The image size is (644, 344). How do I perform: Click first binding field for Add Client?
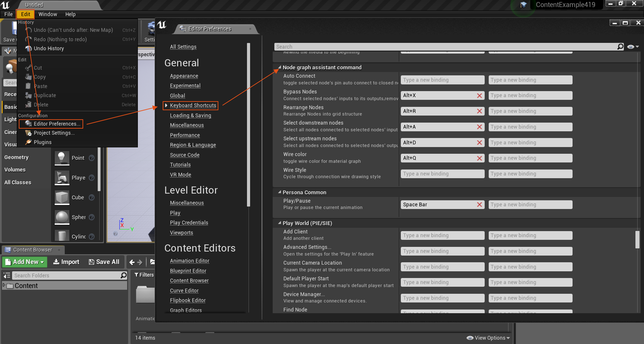point(442,235)
